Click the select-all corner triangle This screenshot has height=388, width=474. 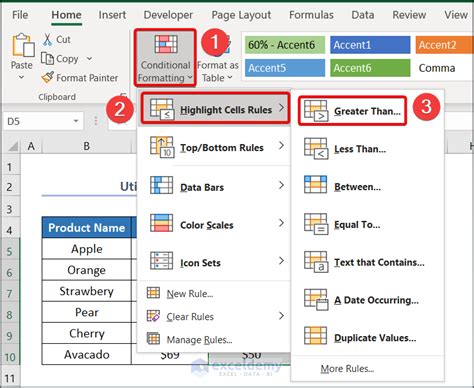13,146
